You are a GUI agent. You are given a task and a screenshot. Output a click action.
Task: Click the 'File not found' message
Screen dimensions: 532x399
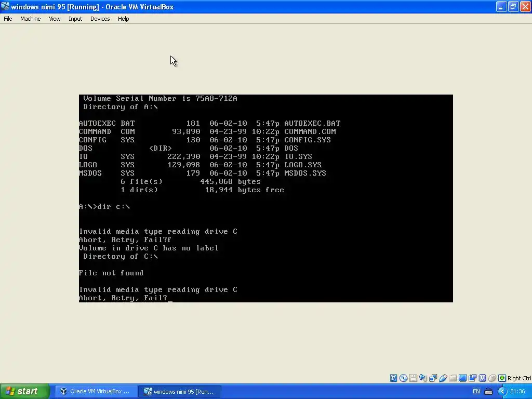click(x=111, y=273)
